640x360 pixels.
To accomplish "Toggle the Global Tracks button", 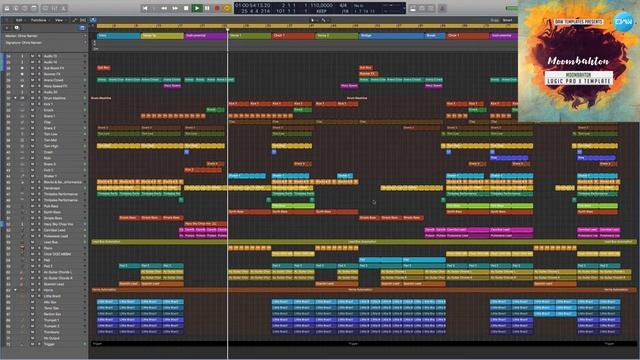I will [x=82, y=28].
